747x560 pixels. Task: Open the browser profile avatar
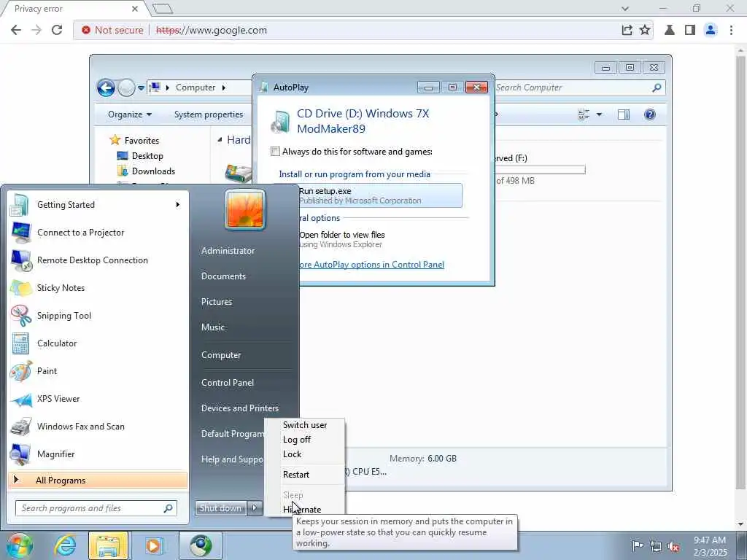coord(711,30)
